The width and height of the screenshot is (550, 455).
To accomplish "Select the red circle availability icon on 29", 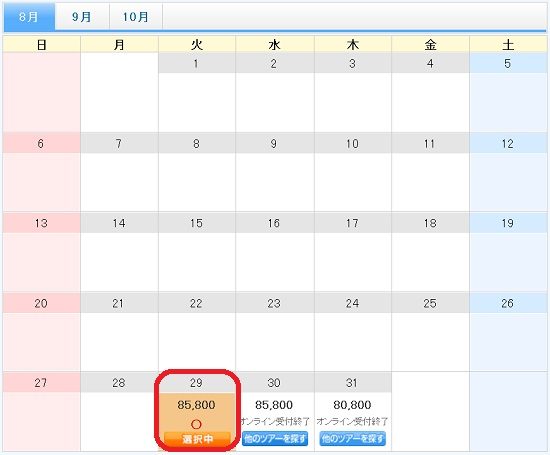I will [196, 424].
